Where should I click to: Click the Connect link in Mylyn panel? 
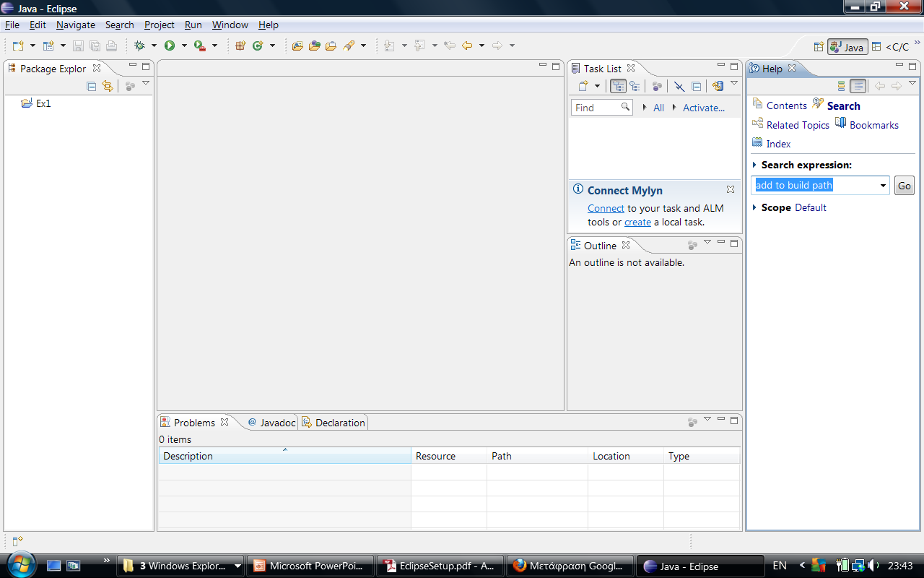point(606,208)
